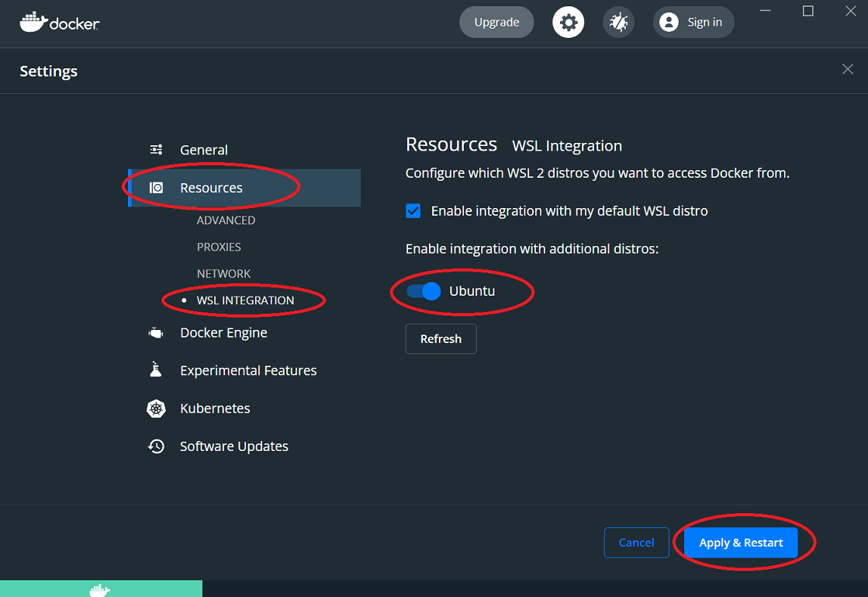The image size is (868, 597).
Task: Select the Resources section
Action: point(244,188)
